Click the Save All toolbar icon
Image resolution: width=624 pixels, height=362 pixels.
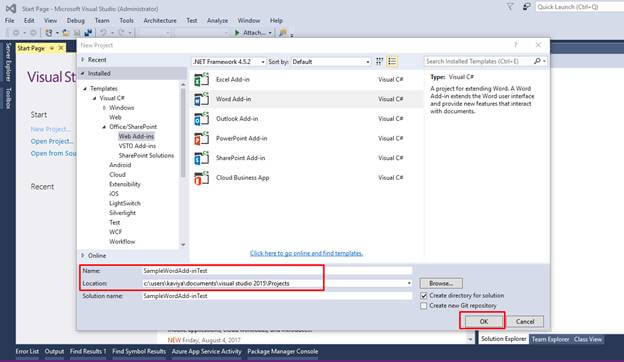(88, 33)
